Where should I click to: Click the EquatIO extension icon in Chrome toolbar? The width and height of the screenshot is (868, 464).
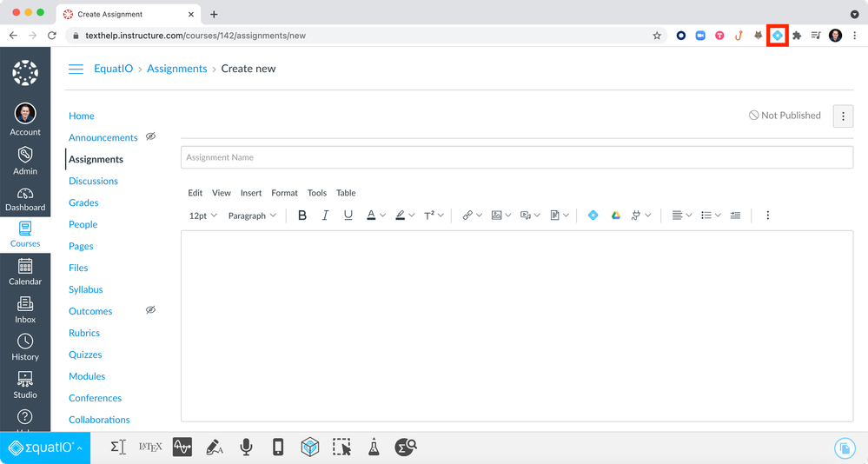(x=777, y=36)
